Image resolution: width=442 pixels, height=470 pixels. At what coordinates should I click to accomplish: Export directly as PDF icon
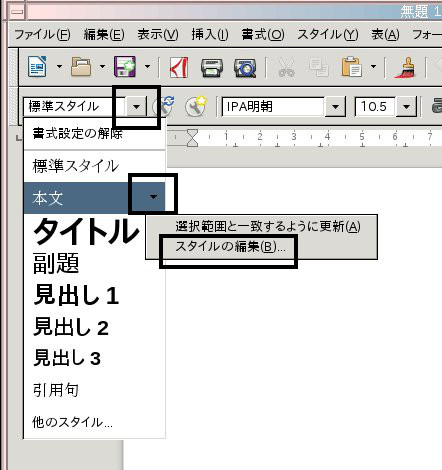[179, 67]
